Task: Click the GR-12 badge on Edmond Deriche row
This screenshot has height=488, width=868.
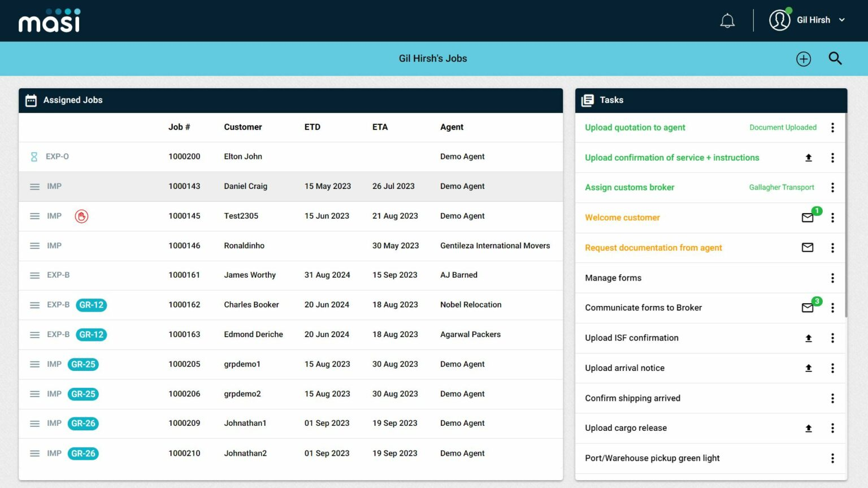Action: point(92,335)
